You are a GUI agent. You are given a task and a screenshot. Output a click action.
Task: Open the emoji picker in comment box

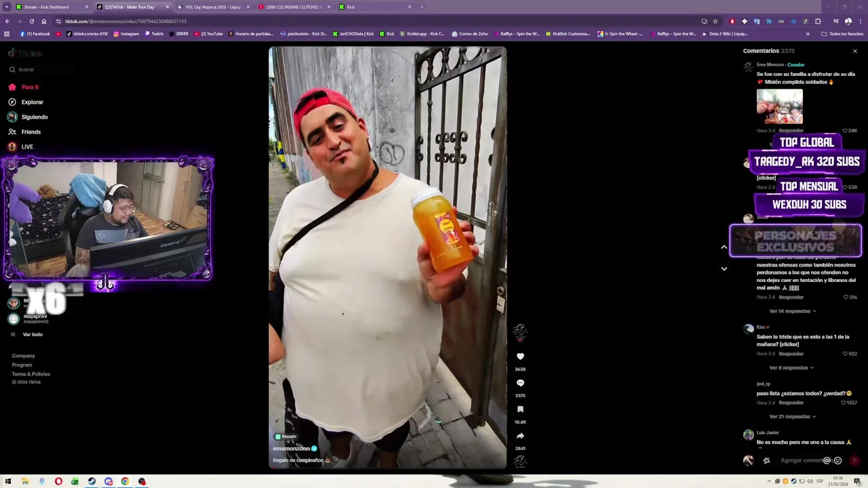click(837, 460)
